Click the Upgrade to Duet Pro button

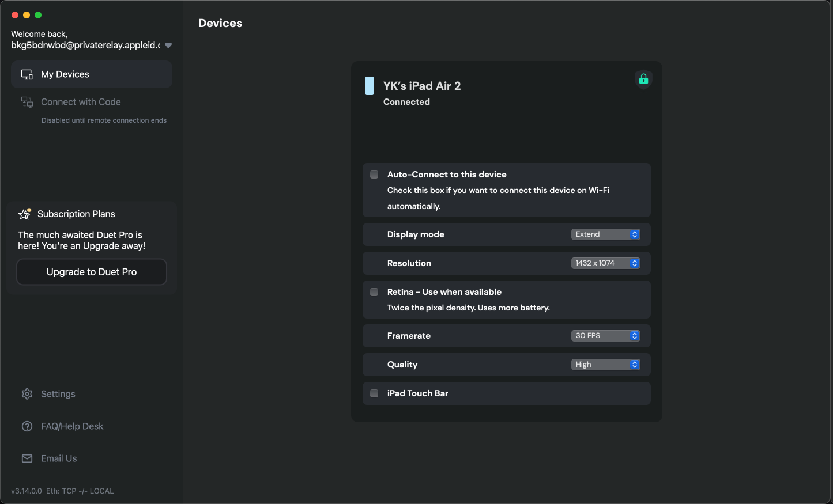[92, 272]
